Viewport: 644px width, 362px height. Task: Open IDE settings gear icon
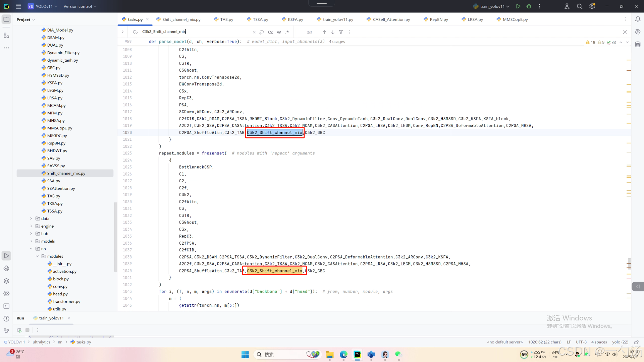tap(592, 6)
